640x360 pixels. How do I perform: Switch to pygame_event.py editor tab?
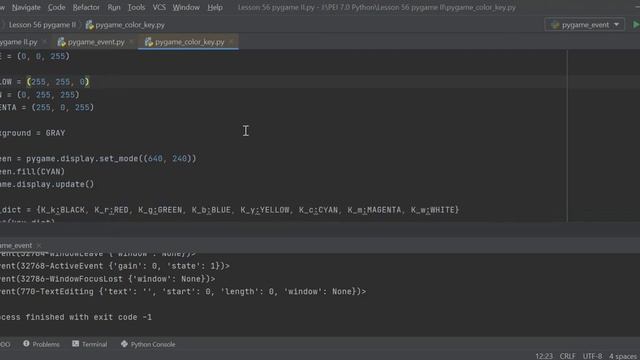pos(96,42)
